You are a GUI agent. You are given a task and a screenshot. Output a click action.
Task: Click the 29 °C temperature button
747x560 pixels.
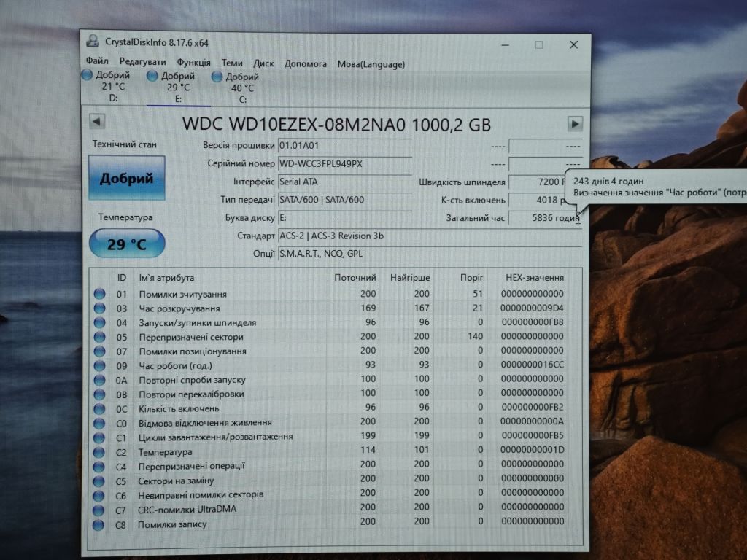coord(127,244)
